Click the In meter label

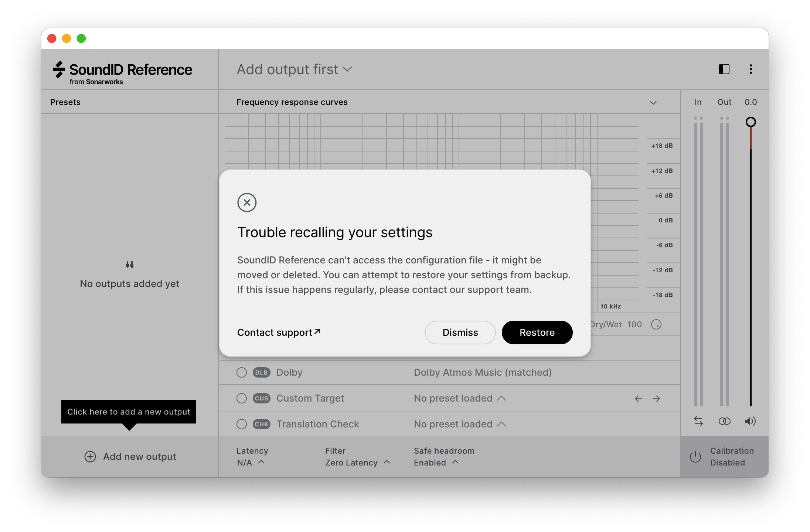coord(698,102)
